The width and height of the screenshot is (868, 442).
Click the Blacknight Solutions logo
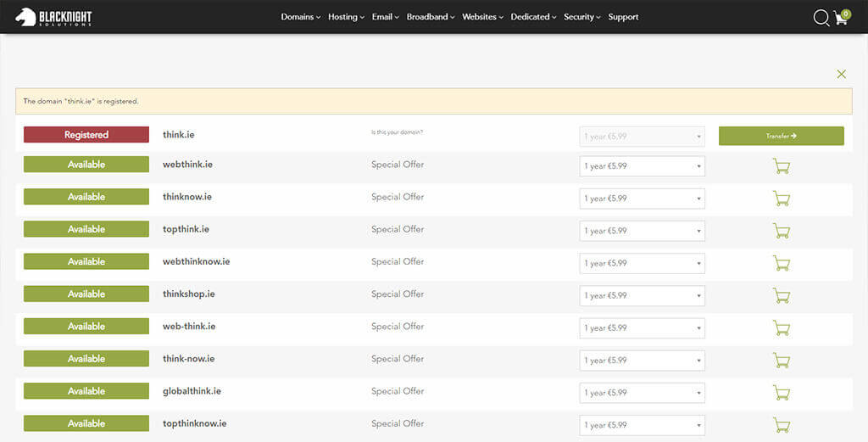[53, 17]
